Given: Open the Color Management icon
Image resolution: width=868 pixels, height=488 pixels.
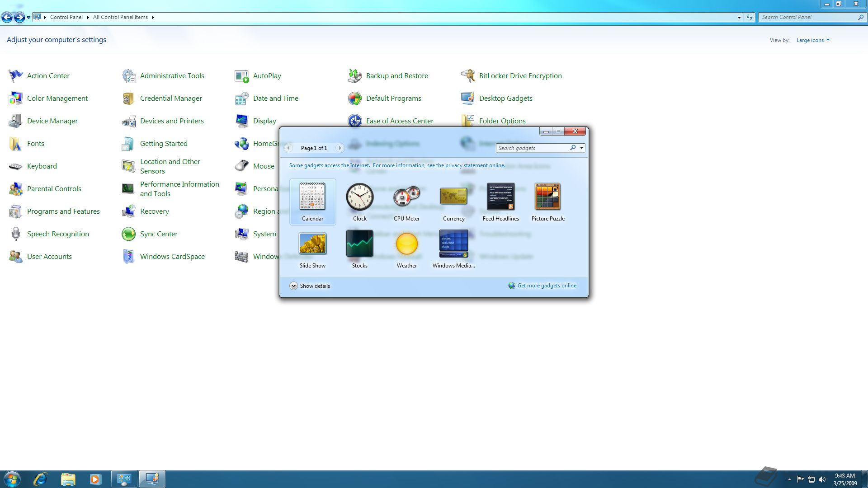Looking at the screenshot, I should point(16,99).
